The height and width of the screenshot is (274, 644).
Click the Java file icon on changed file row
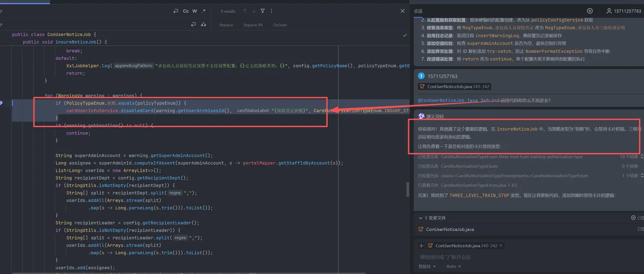click(420, 229)
